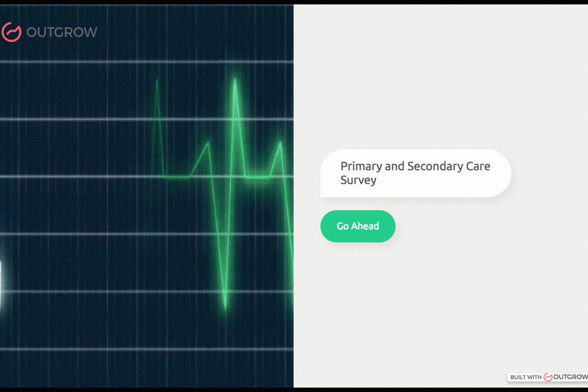The image size is (588, 392).
Task: Click the Outgrow icon in Built With badge
Action: (x=548, y=377)
